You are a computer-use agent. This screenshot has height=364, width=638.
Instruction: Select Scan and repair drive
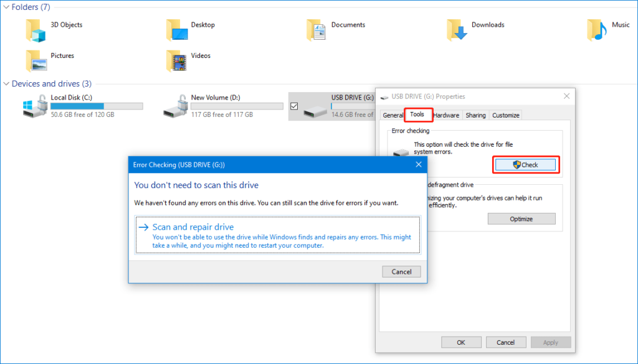(193, 227)
